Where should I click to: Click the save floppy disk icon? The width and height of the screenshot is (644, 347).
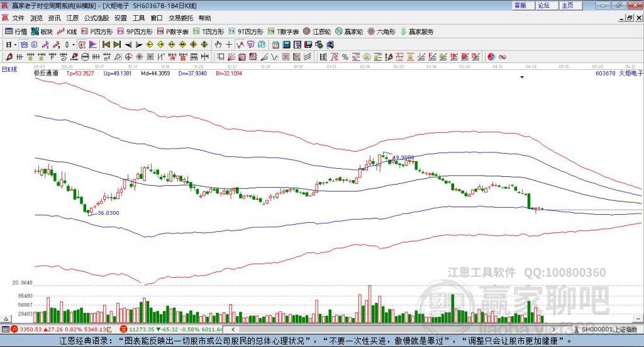coord(308,45)
